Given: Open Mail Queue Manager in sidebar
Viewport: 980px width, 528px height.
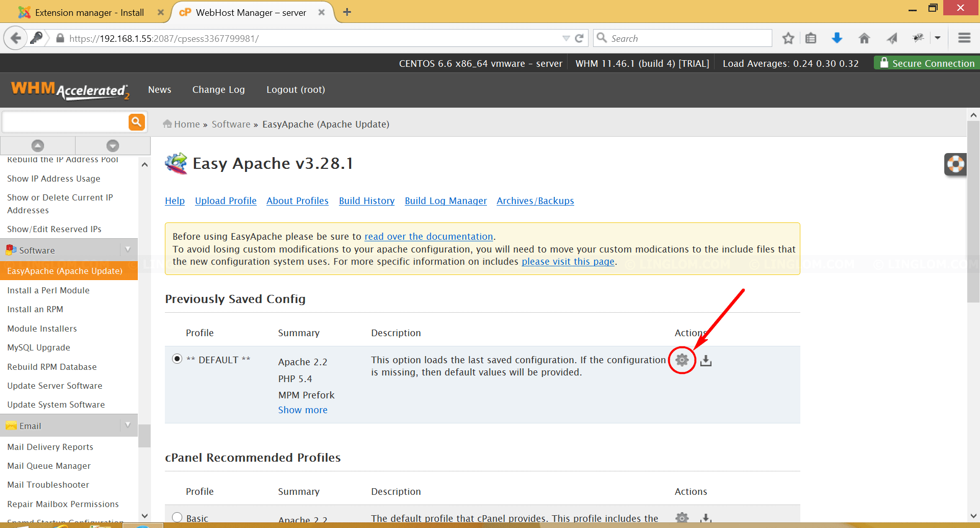Looking at the screenshot, I should [49, 466].
